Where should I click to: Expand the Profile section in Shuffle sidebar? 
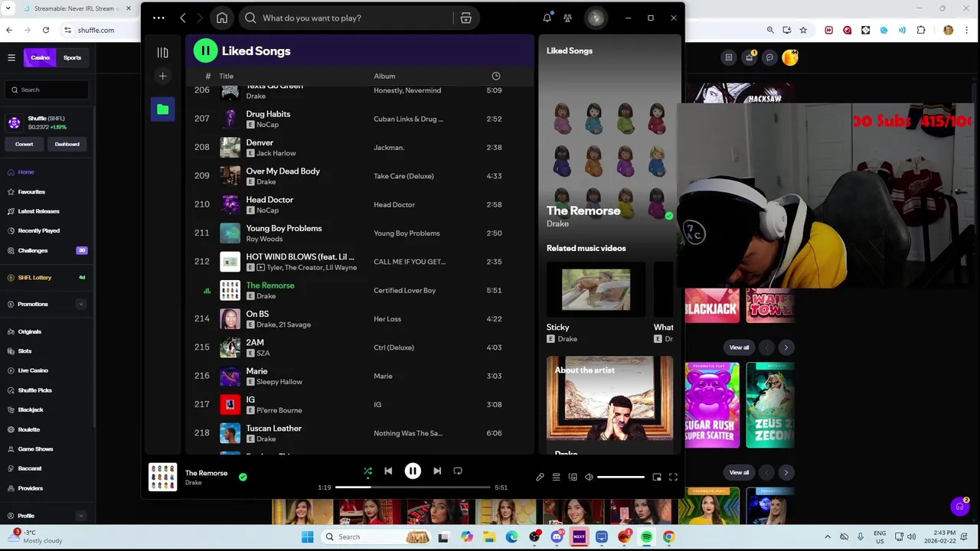[x=80, y=516]
